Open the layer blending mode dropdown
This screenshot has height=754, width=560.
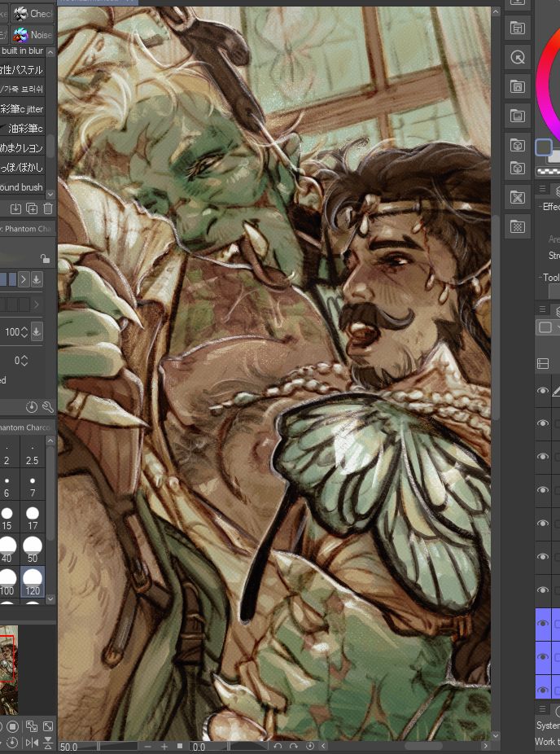click(x=548, y=327)
